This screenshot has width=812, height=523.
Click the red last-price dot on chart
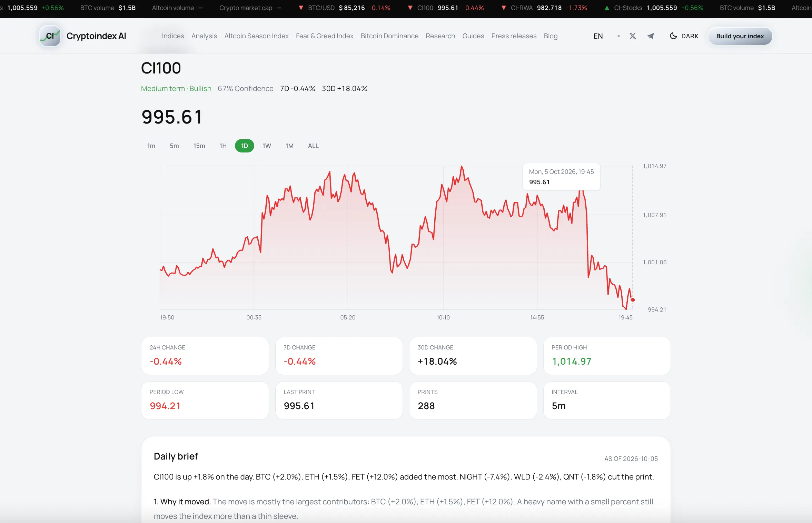(x=632, y=300)
